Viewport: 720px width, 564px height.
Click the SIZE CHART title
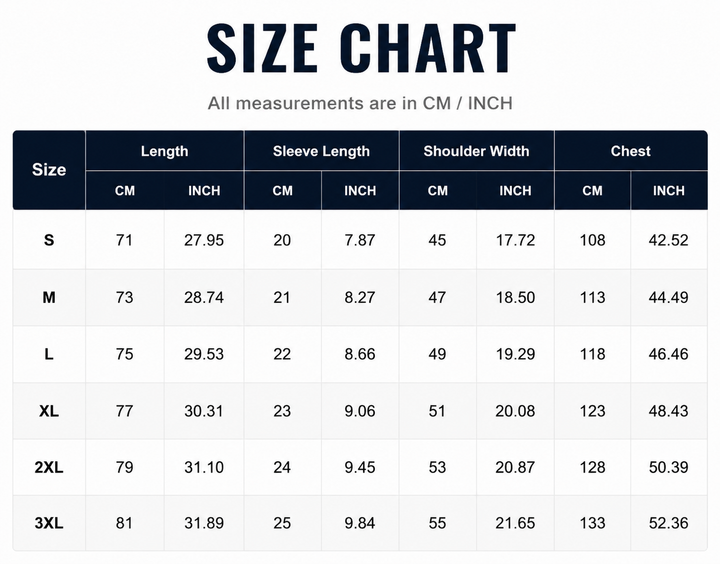tap(361, 48)
